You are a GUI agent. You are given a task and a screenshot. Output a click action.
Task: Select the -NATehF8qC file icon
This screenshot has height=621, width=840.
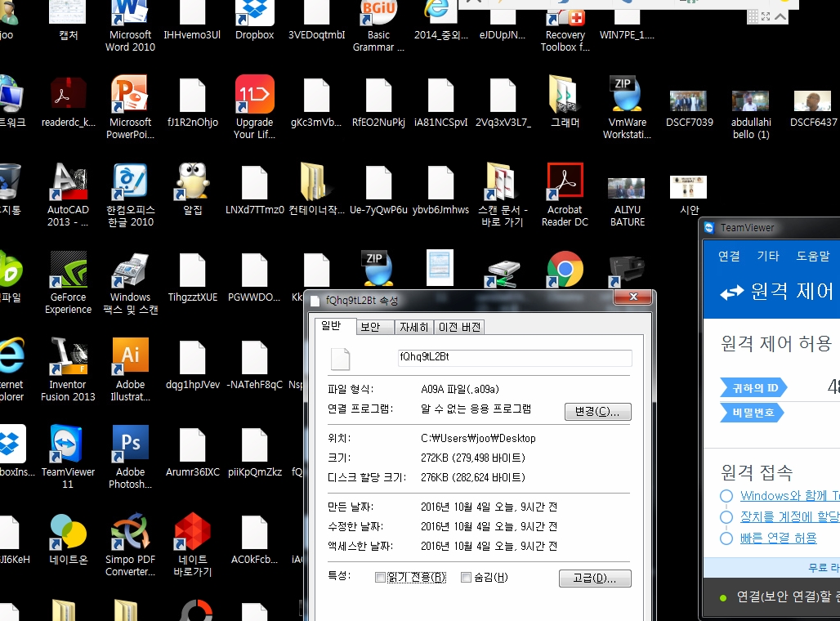point(254,357)
